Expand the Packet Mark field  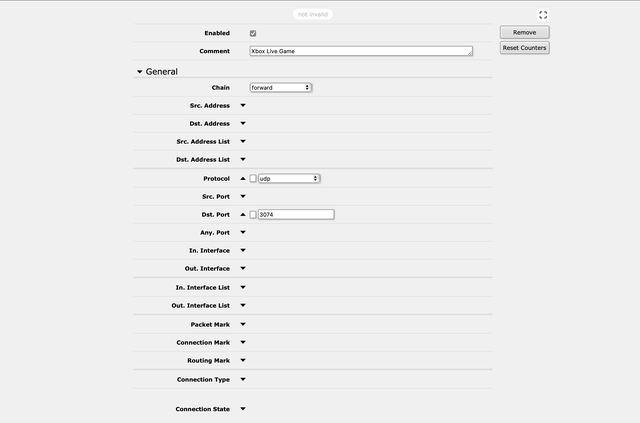pyautogui.click(x=242, y=324)
